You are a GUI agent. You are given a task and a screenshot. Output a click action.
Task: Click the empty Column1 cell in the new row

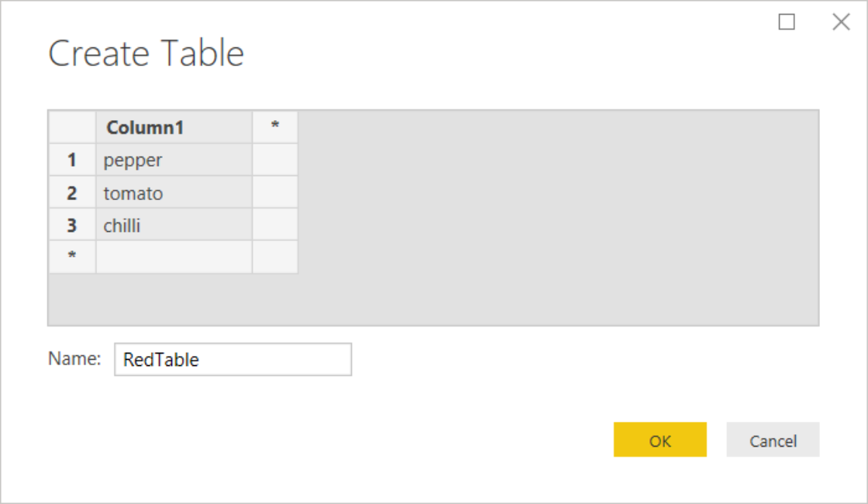[174, 257]
